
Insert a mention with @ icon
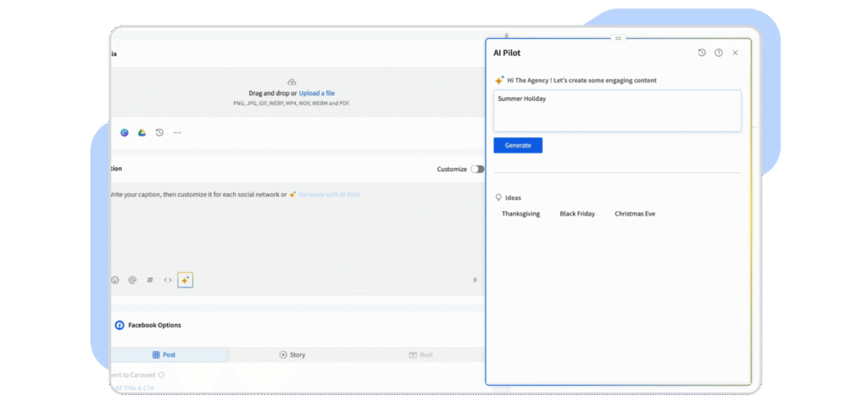point(132,281)
